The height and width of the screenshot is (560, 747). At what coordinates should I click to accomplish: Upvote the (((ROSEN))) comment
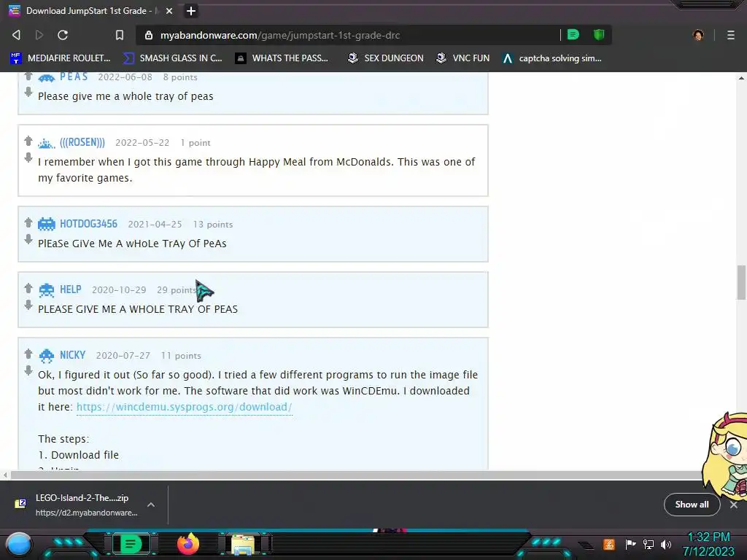pos(28,141)
